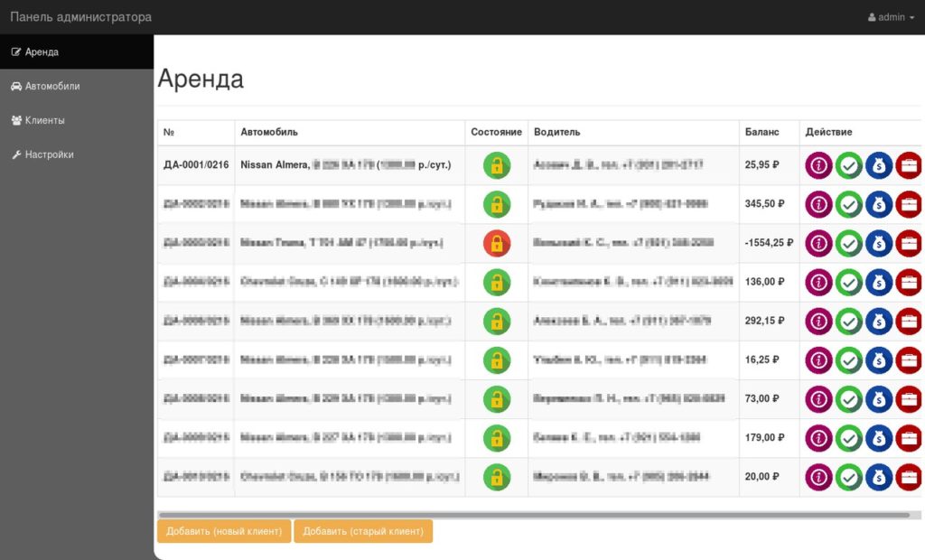The image size is (925, 560).
Task: Open Настройки in the sidebar
Action: [x=77, y=154]
